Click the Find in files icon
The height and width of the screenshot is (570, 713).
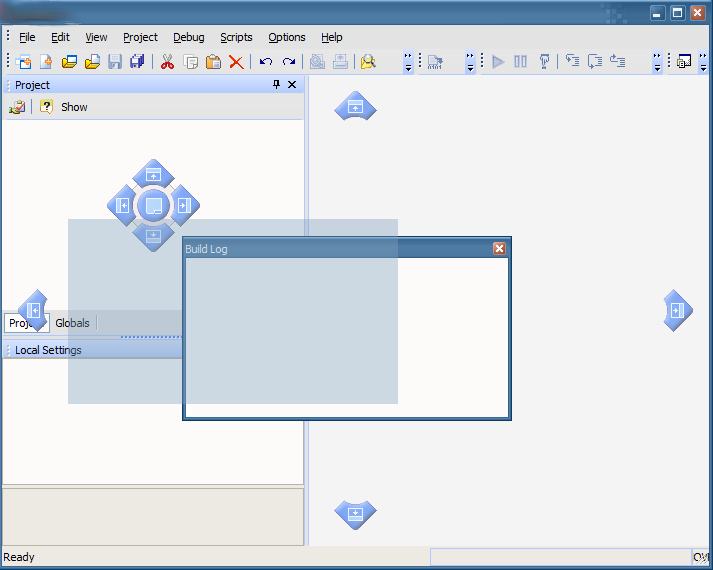pos(368,62)
